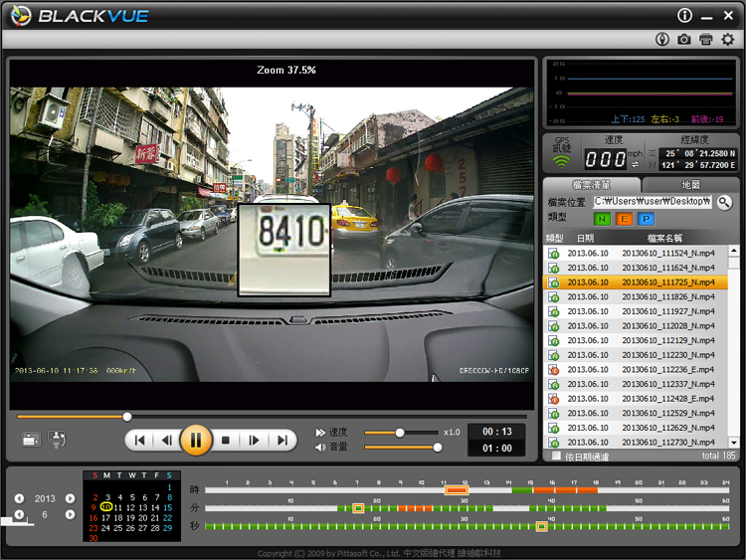Print the current frame using printer icon
The height and width of the screenshot is (560, 746).
706,39
